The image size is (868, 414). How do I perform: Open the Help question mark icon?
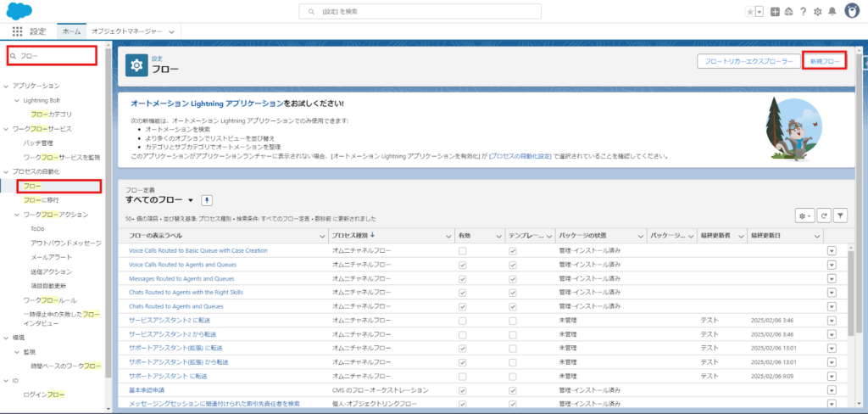(803, 11)
